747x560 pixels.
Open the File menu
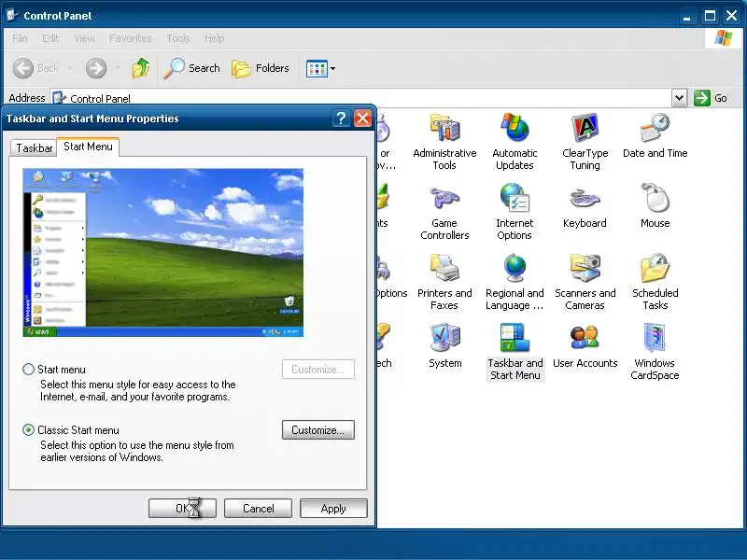point(20,38)
